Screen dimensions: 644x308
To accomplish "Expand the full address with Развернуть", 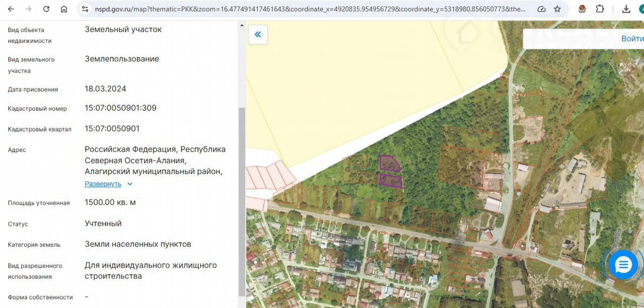I will (103, 184).
